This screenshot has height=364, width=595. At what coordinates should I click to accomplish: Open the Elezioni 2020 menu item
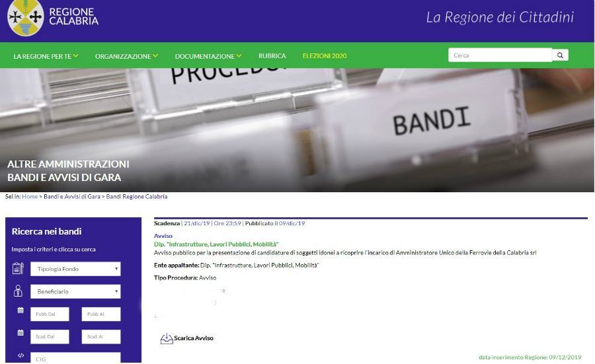coord(325,55)
